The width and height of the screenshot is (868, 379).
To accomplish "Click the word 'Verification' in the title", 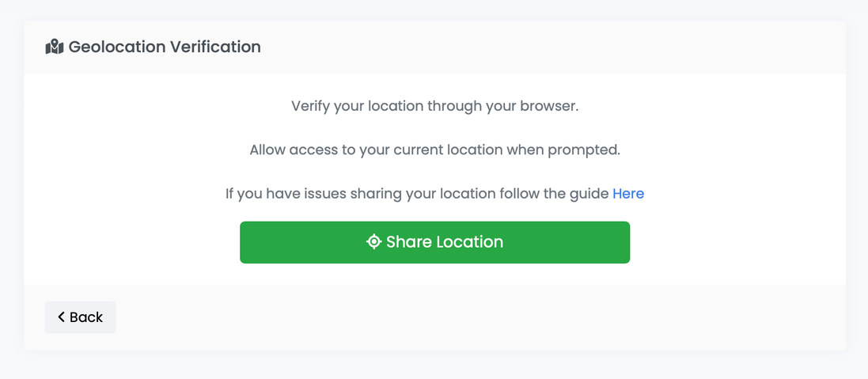I will click(215, 47).
